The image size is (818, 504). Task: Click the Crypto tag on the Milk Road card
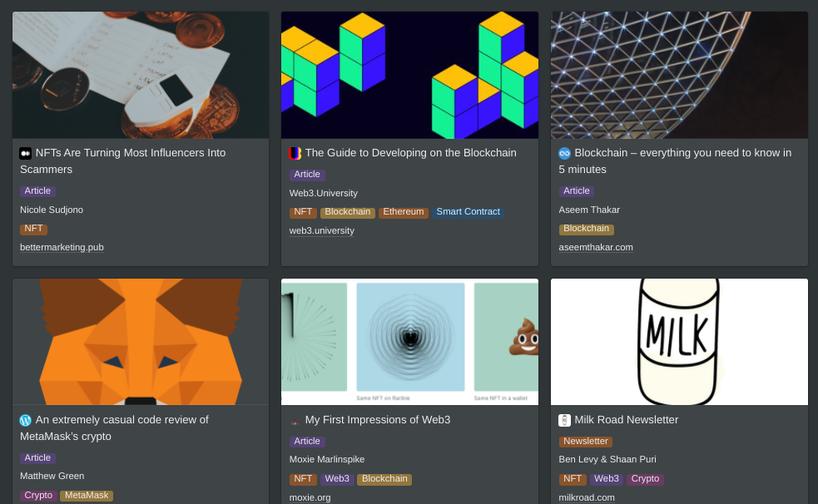[645, 479]
